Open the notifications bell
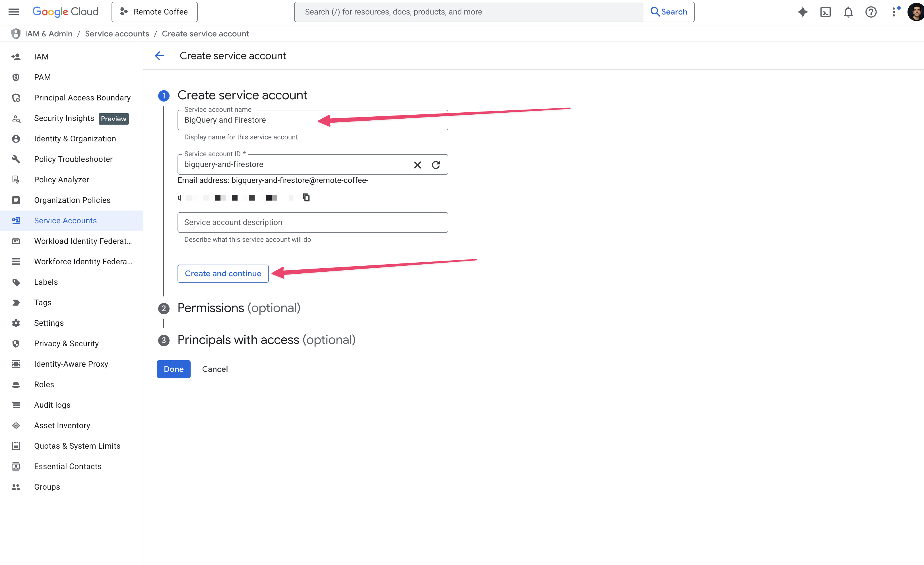 point(848,12)
